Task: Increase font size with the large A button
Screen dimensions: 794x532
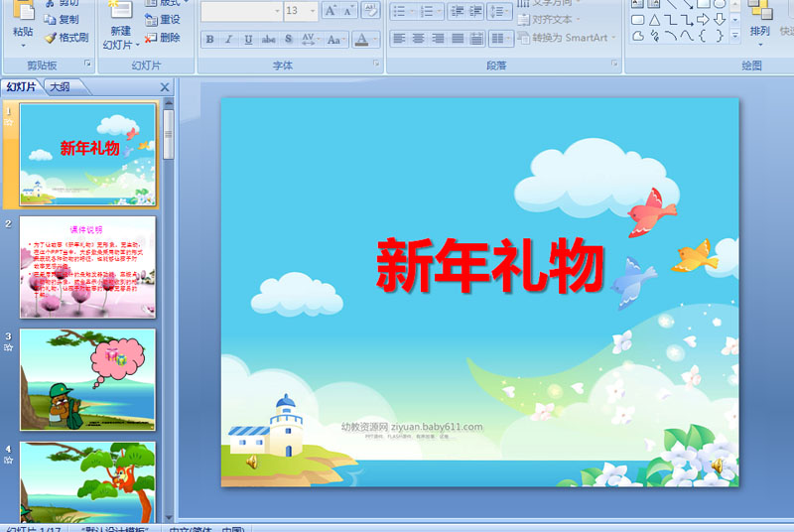Action: point(331,10)
